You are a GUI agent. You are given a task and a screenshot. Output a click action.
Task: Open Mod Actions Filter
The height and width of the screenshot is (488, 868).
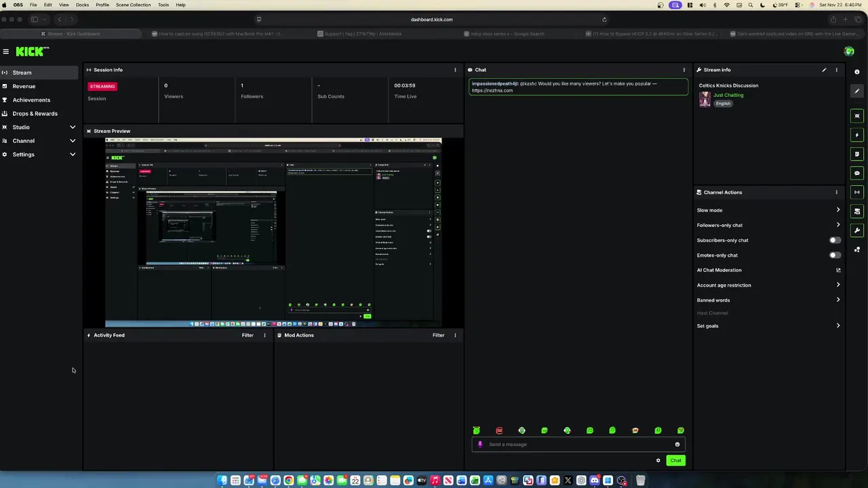(438, 335)
